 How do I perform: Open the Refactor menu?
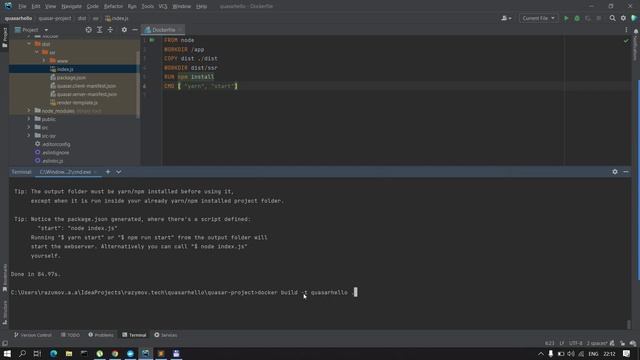click(113, 7)
